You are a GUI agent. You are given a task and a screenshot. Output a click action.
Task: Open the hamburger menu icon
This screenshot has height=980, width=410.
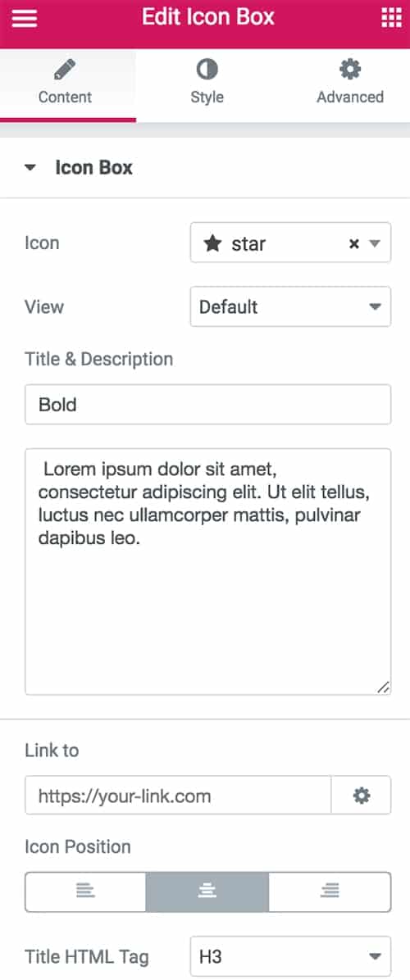tap(25, 18)
